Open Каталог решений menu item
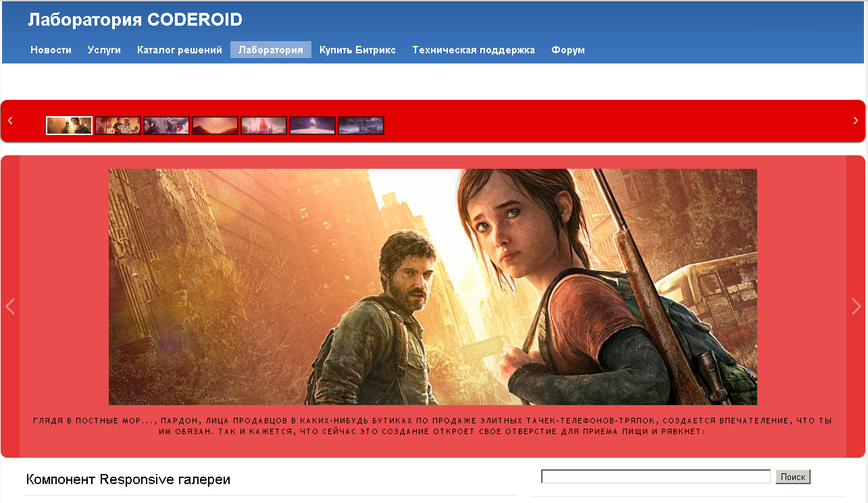This screenshot has height=503, width=868. coord(179,50)
